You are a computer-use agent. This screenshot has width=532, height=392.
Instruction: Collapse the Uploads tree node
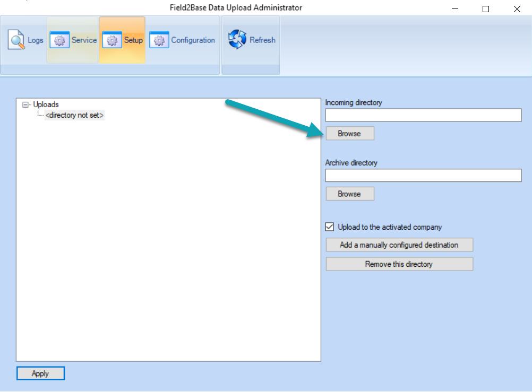click(x=25, y=104)
